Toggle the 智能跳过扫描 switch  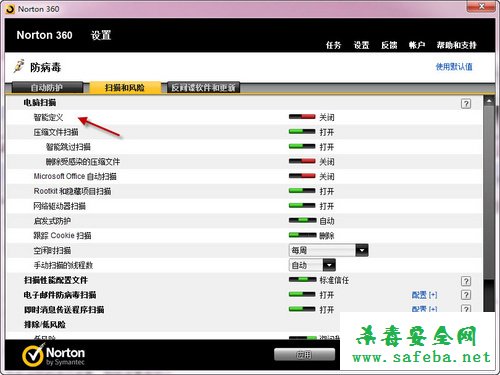pos(302,146)
